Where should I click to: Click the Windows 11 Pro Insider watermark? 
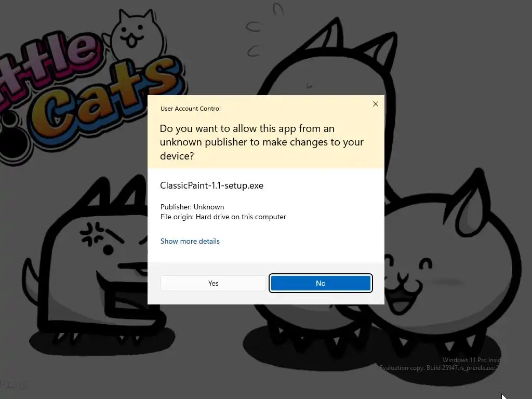click(x=472, y=360)
